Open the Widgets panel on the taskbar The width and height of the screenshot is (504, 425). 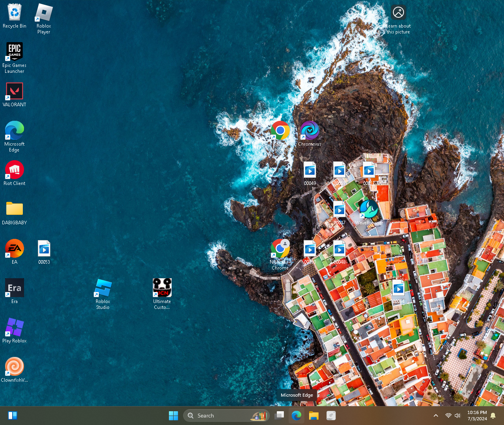tap(13, 416)
